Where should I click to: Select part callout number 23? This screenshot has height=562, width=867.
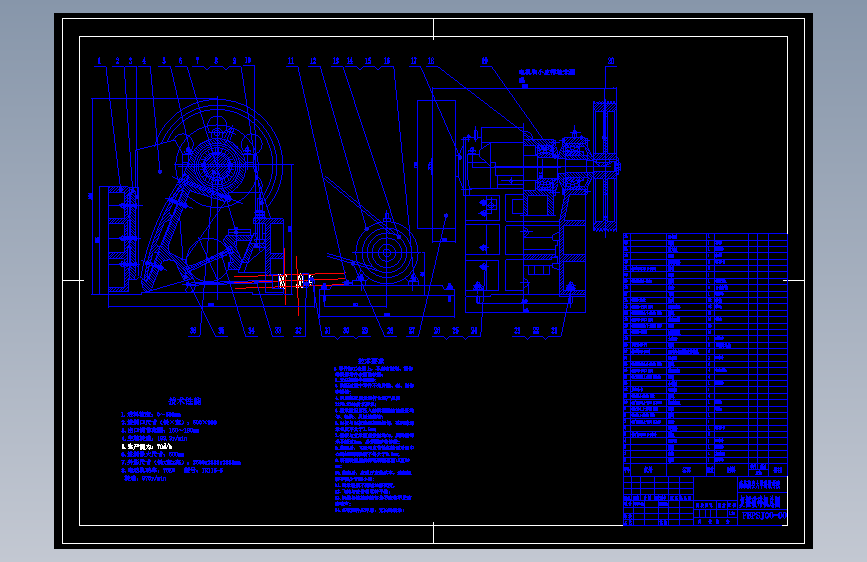click(517, 331)
